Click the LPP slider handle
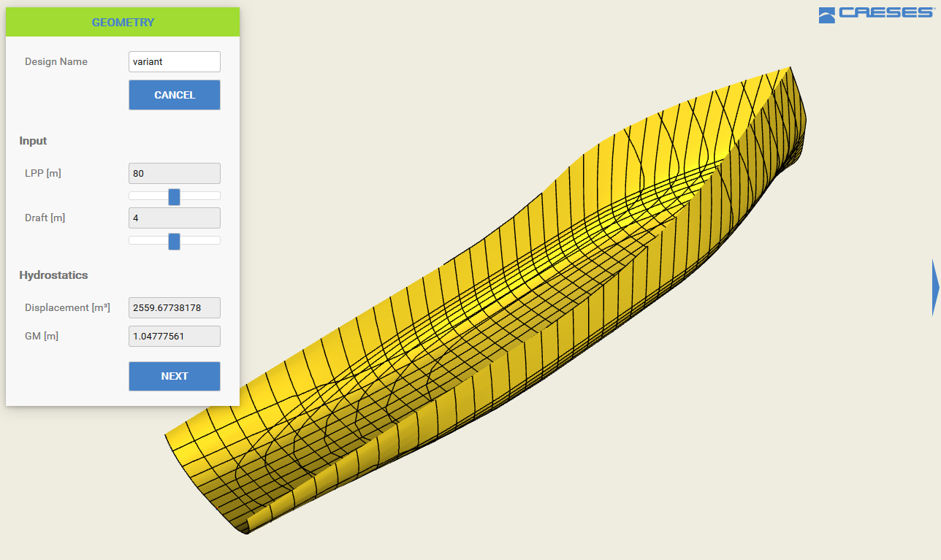This screenshot has height=560, width=941. click(x=174, y=196)
